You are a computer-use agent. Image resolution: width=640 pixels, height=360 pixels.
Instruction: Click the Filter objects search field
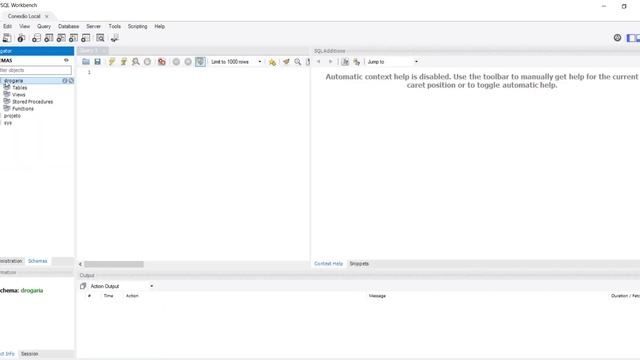click(36, 70)
